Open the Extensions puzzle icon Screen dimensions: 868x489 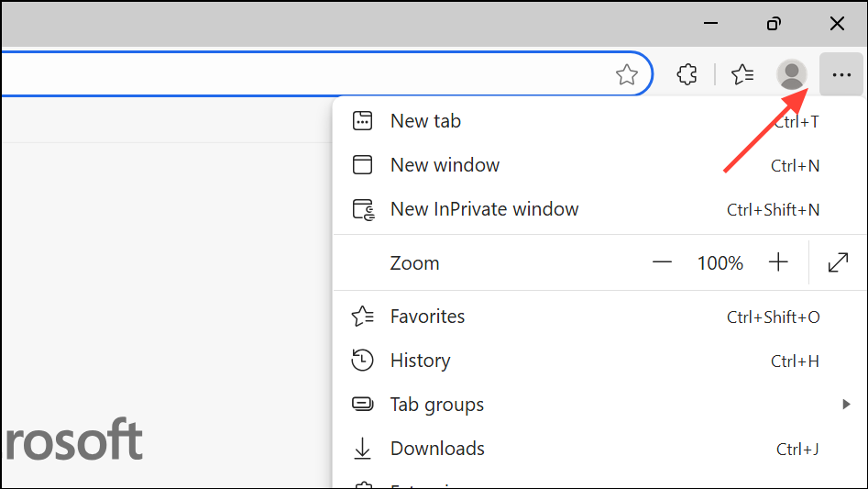(x=687, y=75)
